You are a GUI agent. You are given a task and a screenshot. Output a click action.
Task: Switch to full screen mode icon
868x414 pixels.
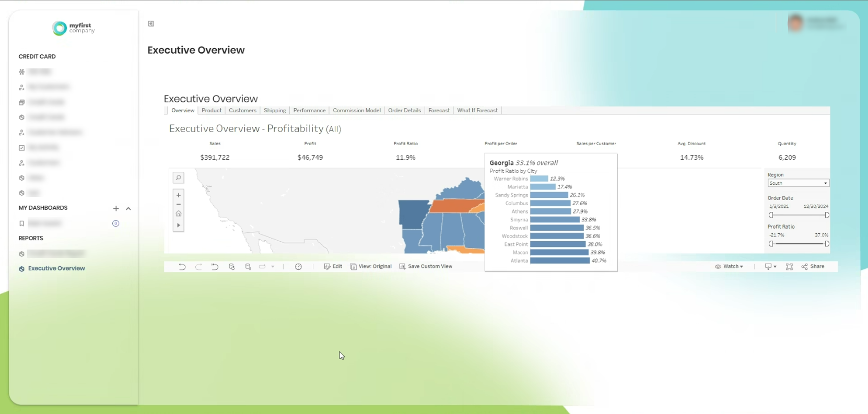(x=789, y=267)
